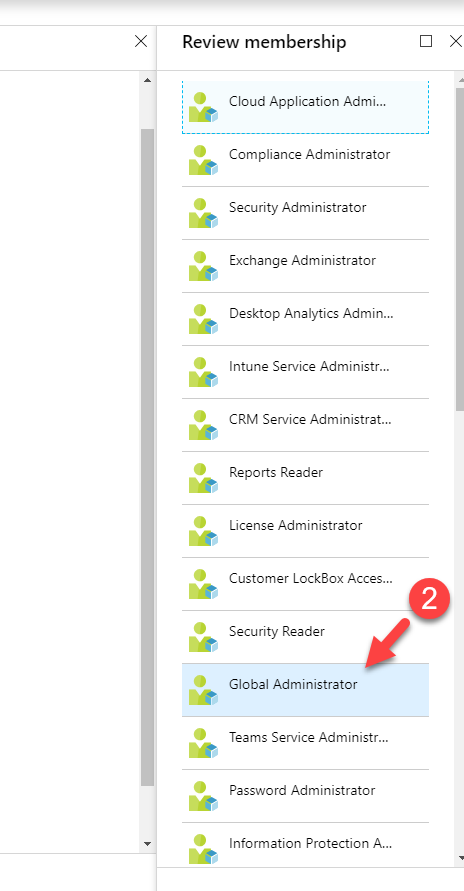
Task: Select Intune Service Administrator entry
Action: (x=305, y=372)
